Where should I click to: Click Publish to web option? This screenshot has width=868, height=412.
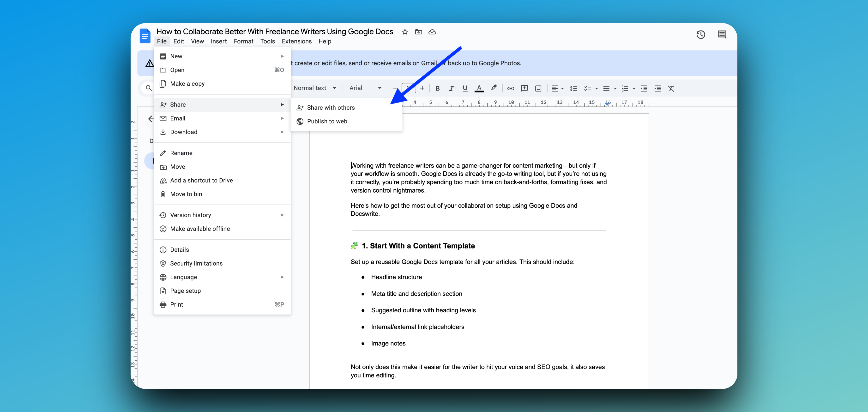pyautogui.click(x=327, y=121)
